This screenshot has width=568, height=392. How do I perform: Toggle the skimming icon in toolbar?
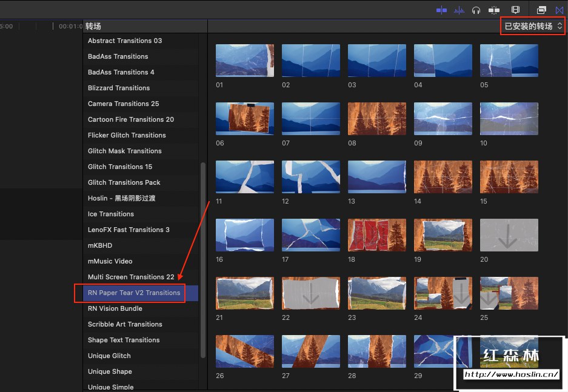441,10
